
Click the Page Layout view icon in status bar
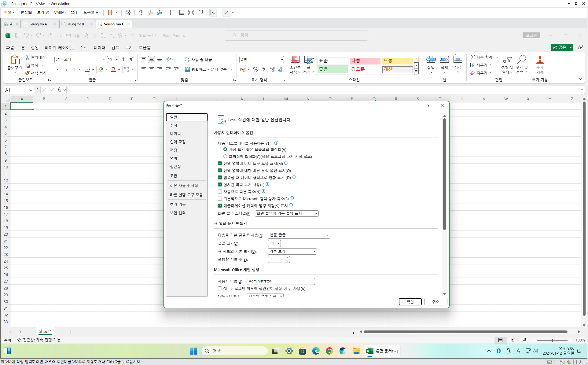513,340
